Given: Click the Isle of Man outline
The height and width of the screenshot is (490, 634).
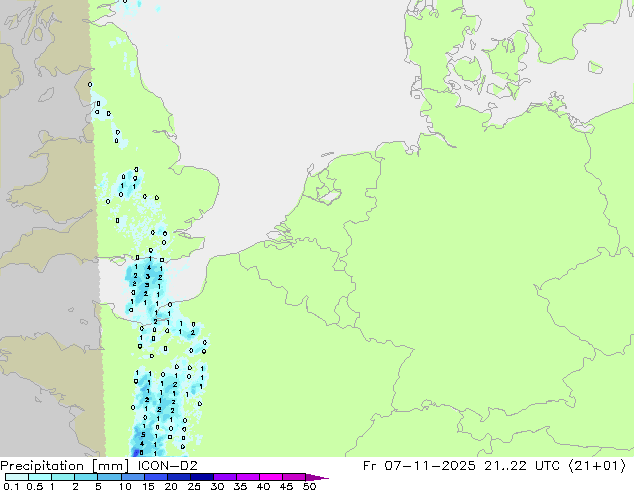Looking at the screenshot, I should [x=46, y=95].
